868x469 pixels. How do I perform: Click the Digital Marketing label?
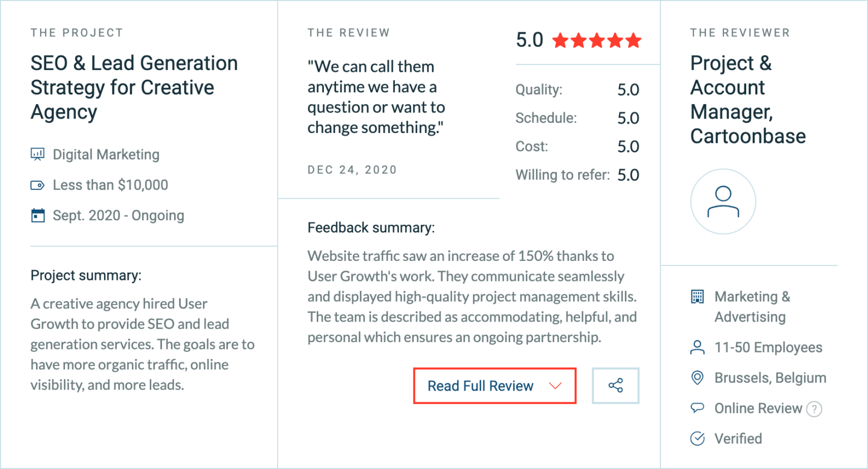[x=106, y=155]
